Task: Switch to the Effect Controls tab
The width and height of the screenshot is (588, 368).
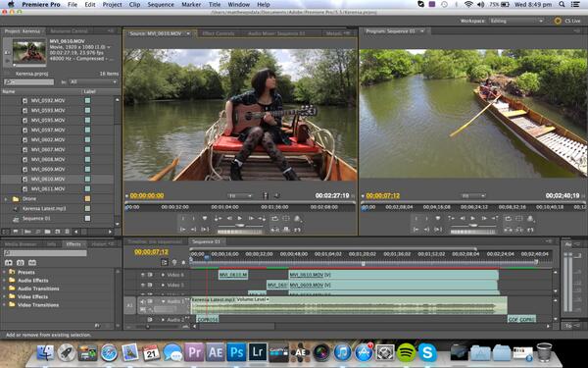Action: point(219,33)
